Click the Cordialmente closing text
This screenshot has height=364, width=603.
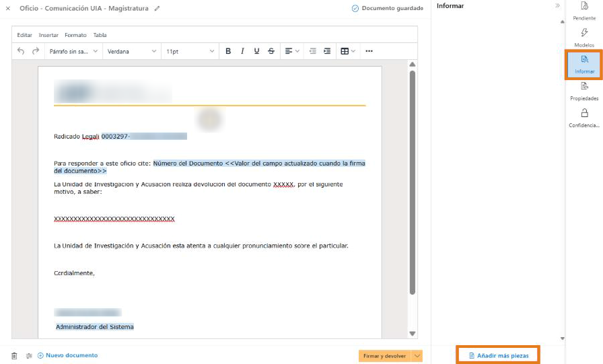(74, 273)
